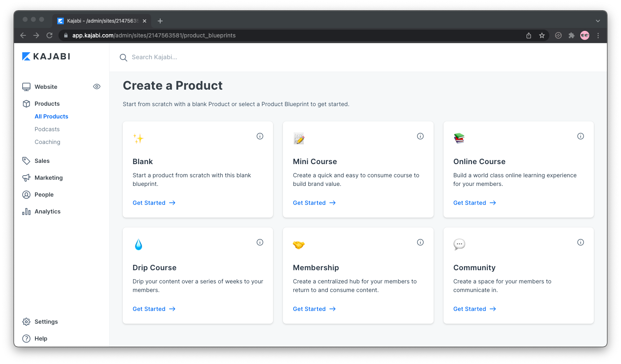Go back in browser history

click(23, 35)
